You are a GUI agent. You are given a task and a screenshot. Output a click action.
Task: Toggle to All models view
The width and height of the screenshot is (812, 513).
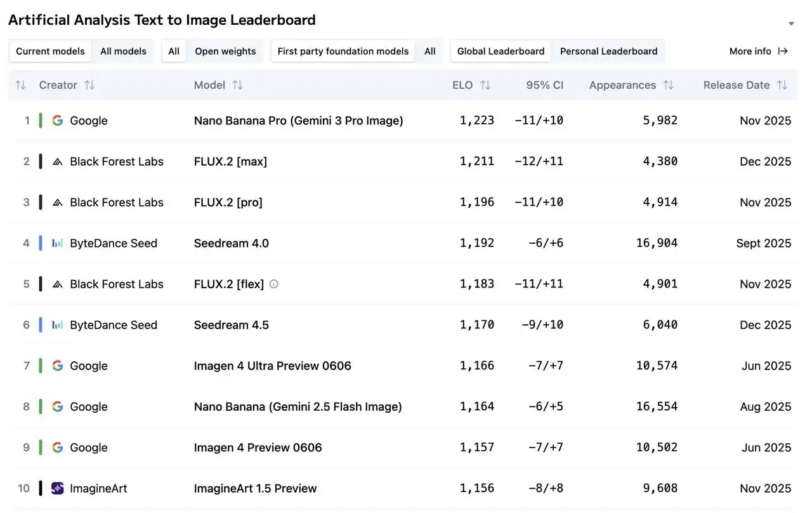pyautogui.click(x=123, y=51)
